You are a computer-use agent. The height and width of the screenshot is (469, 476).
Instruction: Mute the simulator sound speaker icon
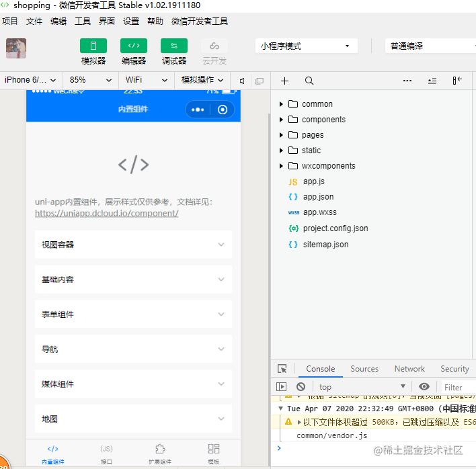click(242, 81)
